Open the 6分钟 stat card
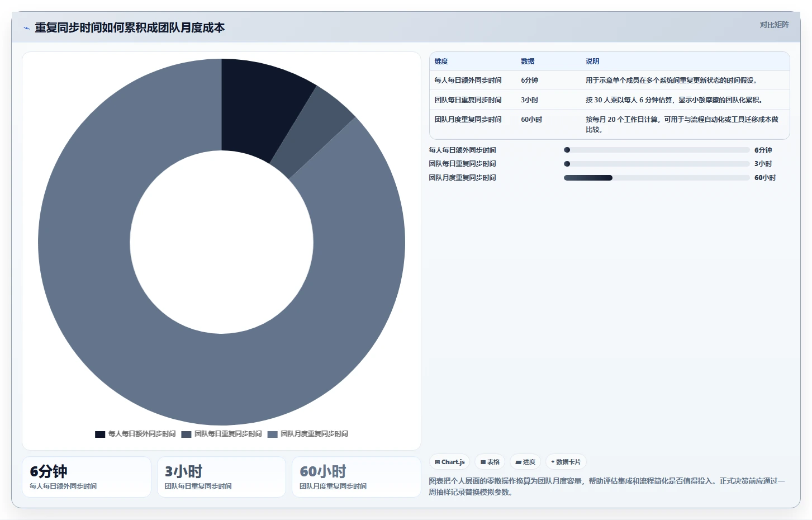Image resolution: width=812 pixels, height=520 pixels. click(87, 477)
